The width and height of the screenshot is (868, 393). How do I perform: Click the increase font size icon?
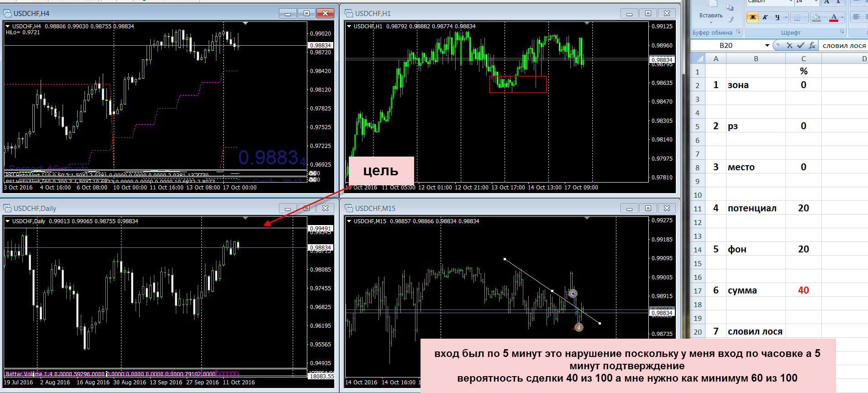(x=827, y=2)
